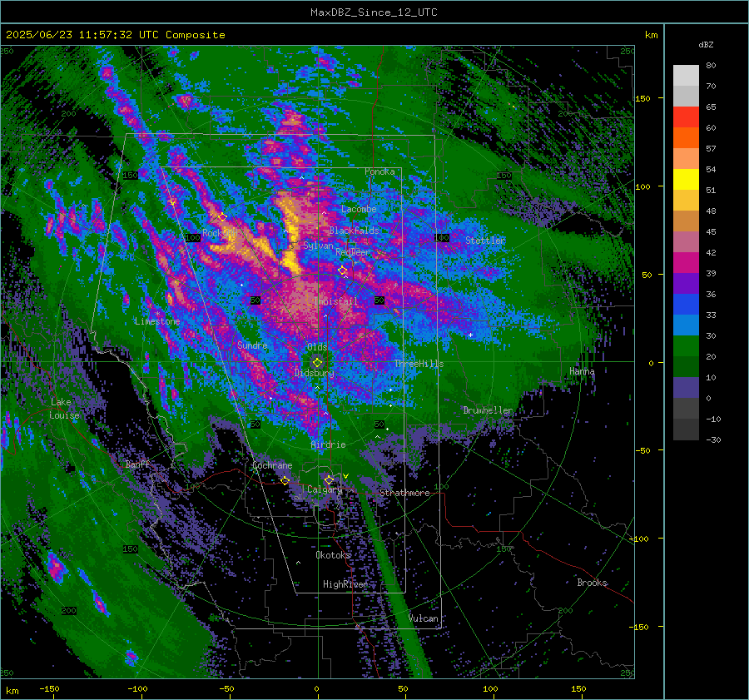This screenshot has width=749, height=700.
Task: Click the RedDeer city label
Action: click(353, 252)
